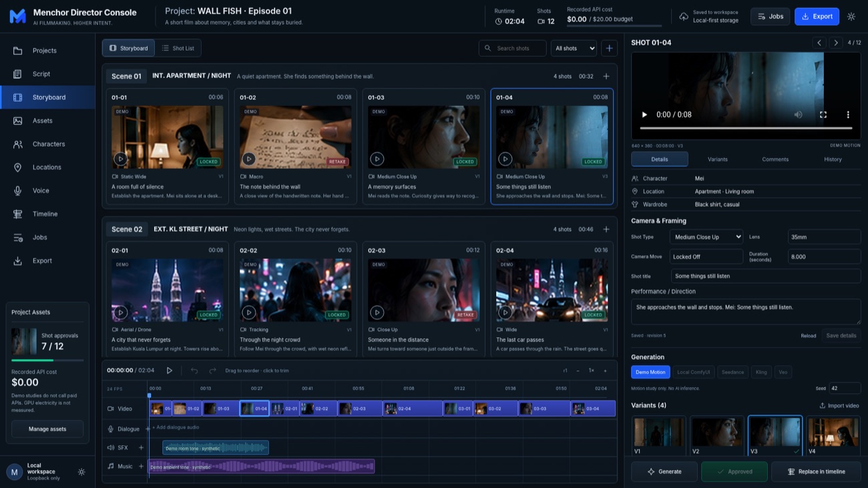The width and height of the screenshot is (868, 488).
Task: Open the Characters section
Action: 47,144
